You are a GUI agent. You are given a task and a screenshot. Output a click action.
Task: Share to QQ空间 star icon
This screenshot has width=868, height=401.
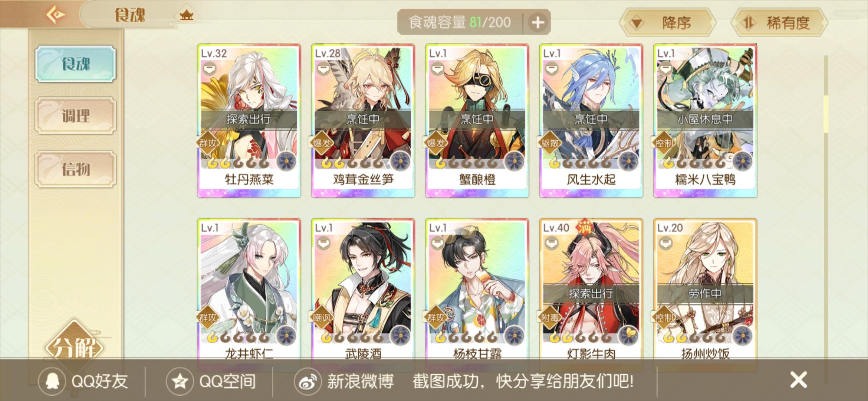pyautogui.click(x=180, y=381)
